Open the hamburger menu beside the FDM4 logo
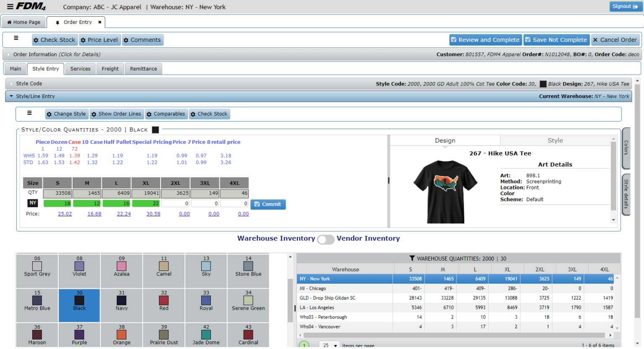The image size is (644, 349). coord(11,6)
